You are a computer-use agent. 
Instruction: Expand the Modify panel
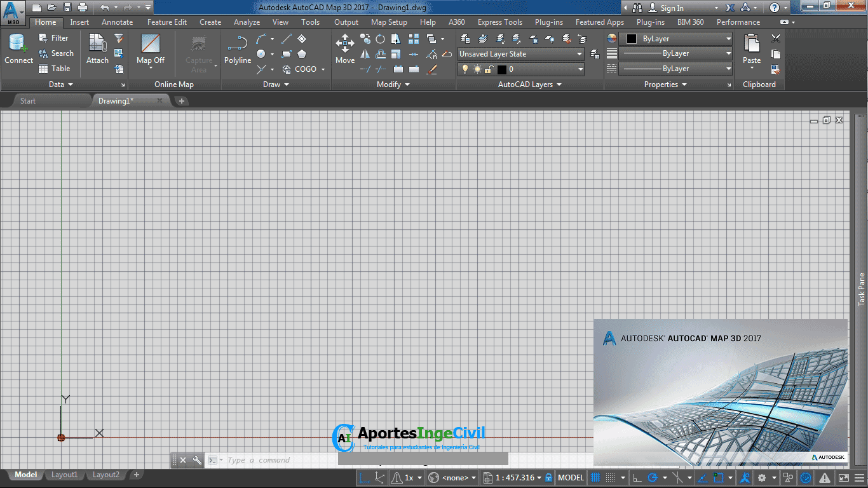(x=393, y=85)
